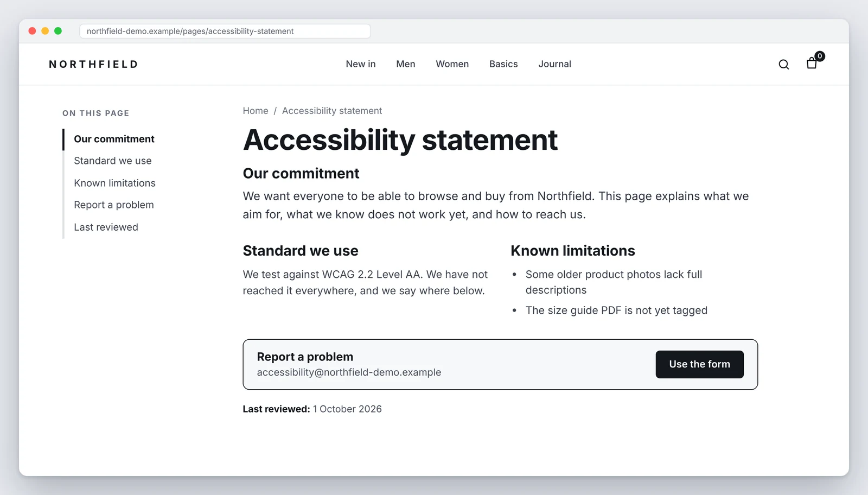868x495 pixels.
Task: Jump to Report a problem sidebar link
Action: click(114, 205)
